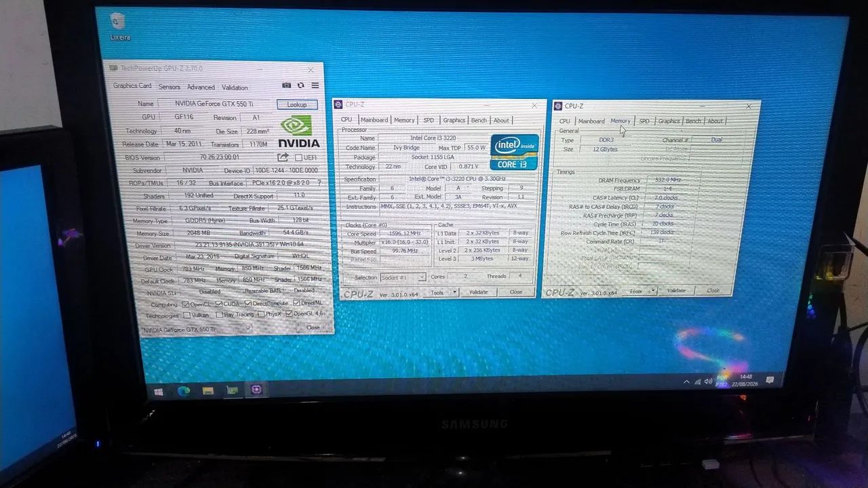Open the GPU selection dropdown in GPU-Z

[197, 329]
